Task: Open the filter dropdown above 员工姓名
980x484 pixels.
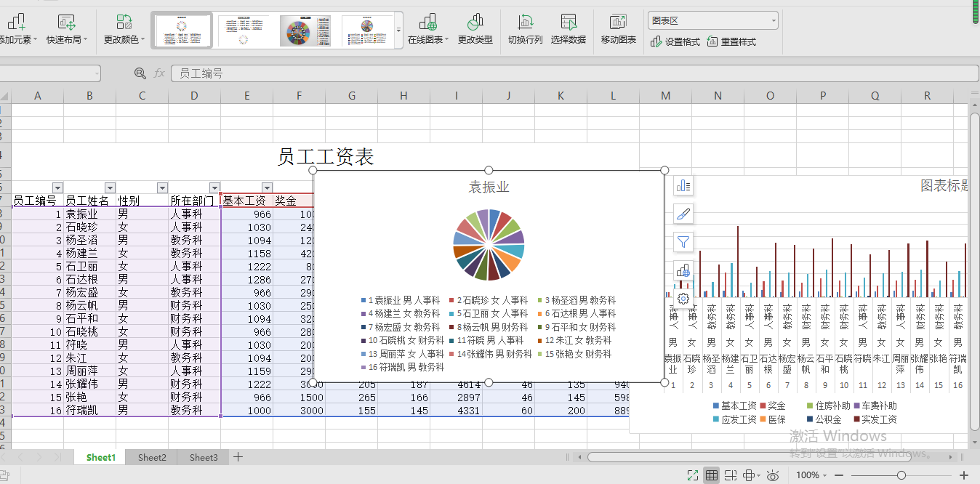Action: pyautogui.click(x=110, y=187)
